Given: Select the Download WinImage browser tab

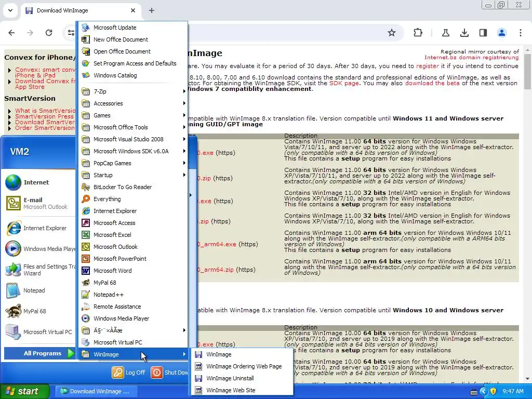Looking at the screenshot, I should (81, 10).
